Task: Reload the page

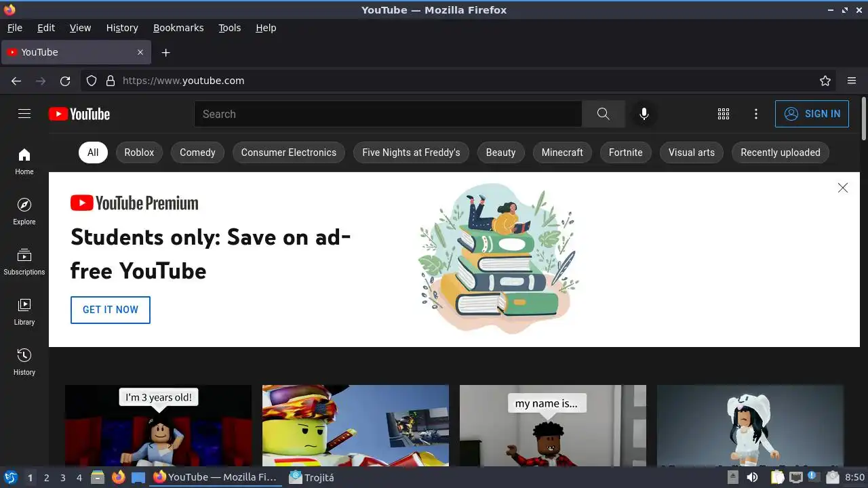Action: 65,81
